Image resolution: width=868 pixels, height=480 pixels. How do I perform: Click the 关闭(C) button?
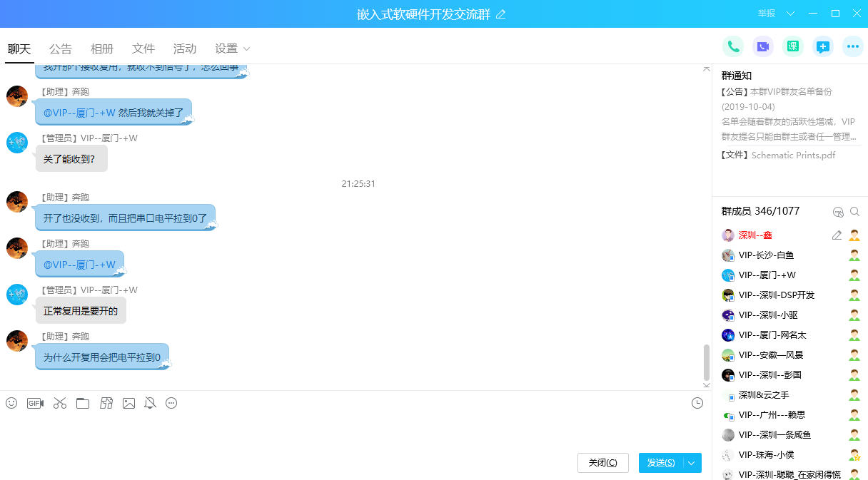coord(602,463)
